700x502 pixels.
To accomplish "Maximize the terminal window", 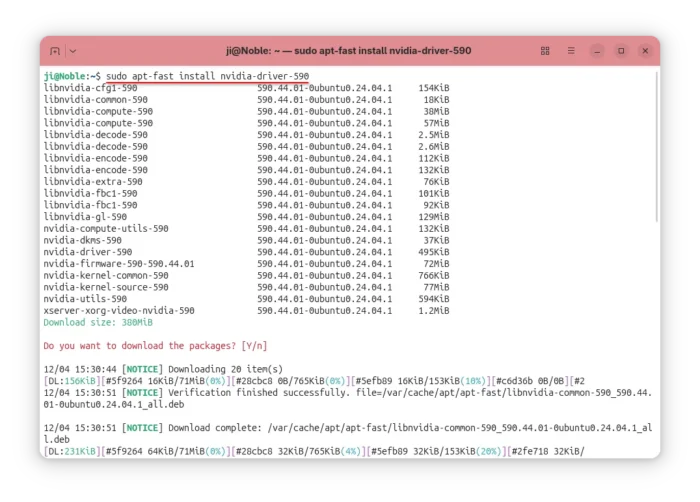I will tap(621, 50).
